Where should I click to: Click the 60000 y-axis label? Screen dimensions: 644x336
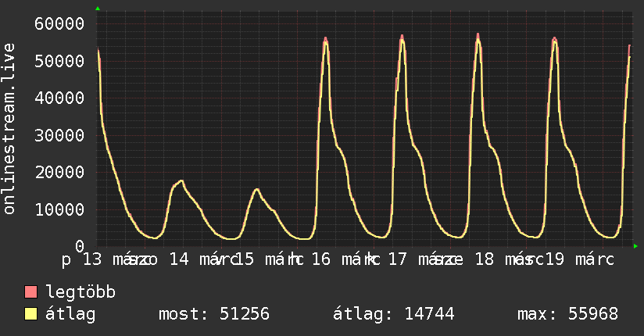[59, 23]
